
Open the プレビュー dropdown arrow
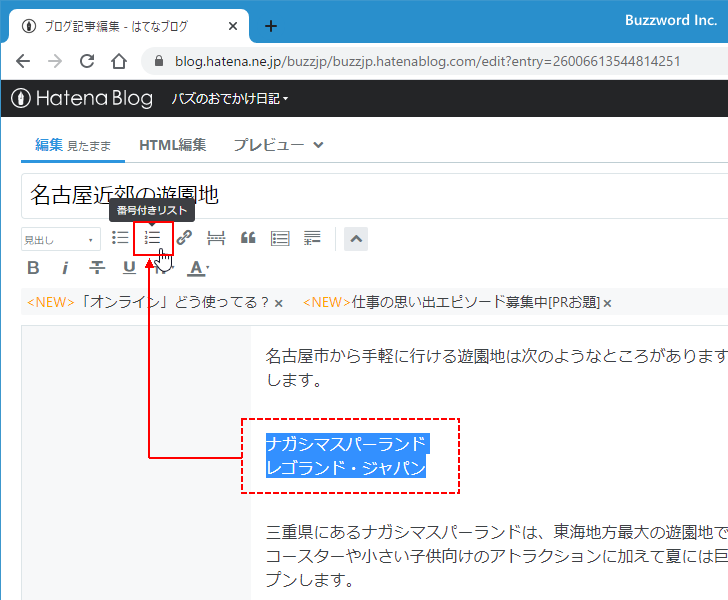[x=318, y=145]
